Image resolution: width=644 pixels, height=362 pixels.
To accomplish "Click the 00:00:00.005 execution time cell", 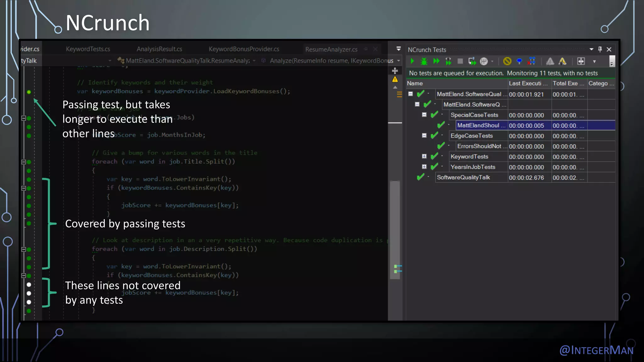I will click(530, 125).
